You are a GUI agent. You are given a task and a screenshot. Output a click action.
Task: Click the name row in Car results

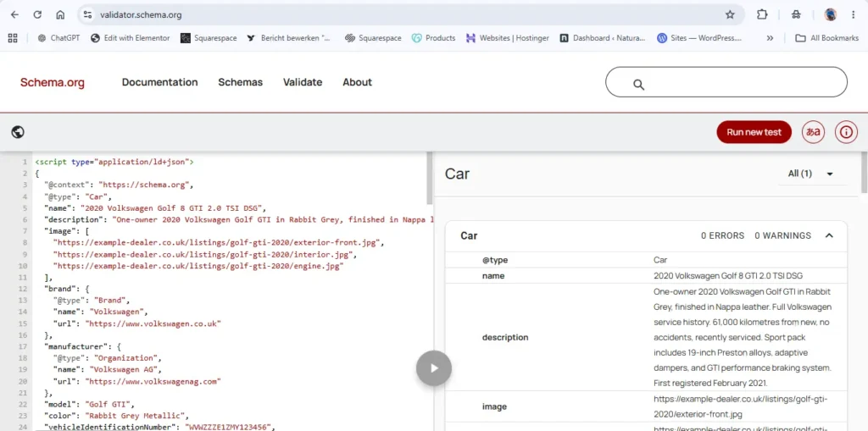point(646,275)
